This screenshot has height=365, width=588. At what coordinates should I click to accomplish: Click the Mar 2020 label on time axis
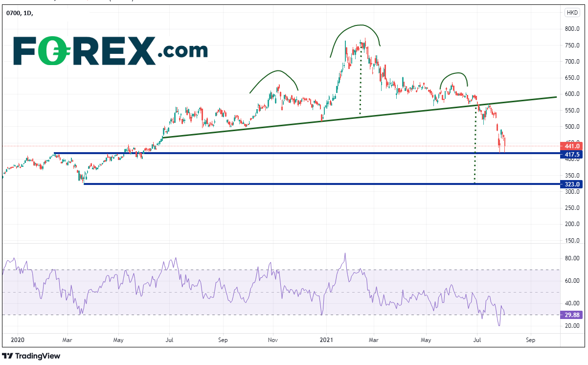tap(68, 339)
